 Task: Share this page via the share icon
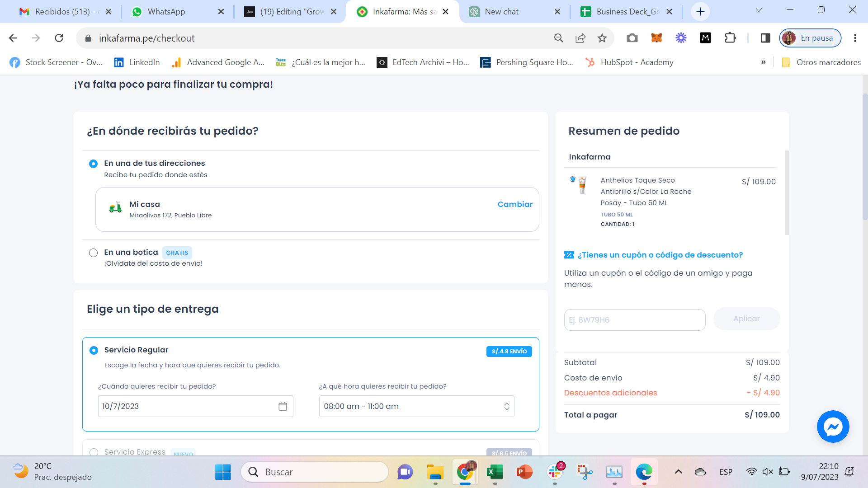[x=580, y=38]
